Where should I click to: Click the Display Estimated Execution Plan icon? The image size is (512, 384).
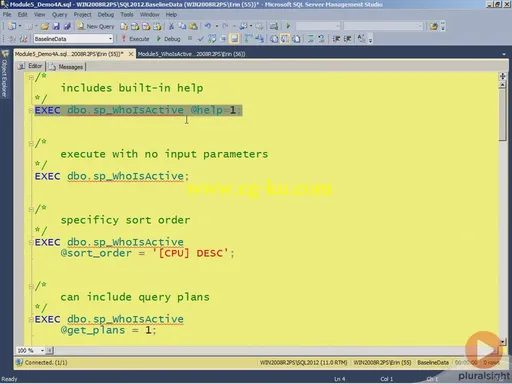(x=212, y=39)
